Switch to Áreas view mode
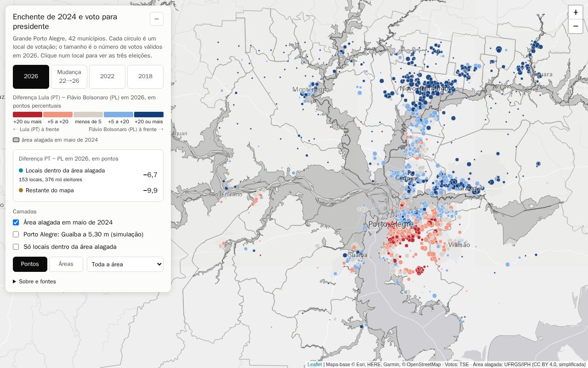This screenshot has width=588, height=368. (x=66, y=264)
